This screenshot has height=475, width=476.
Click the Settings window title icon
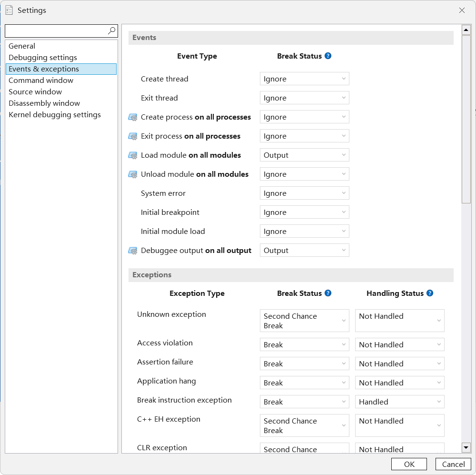(9, 10)
